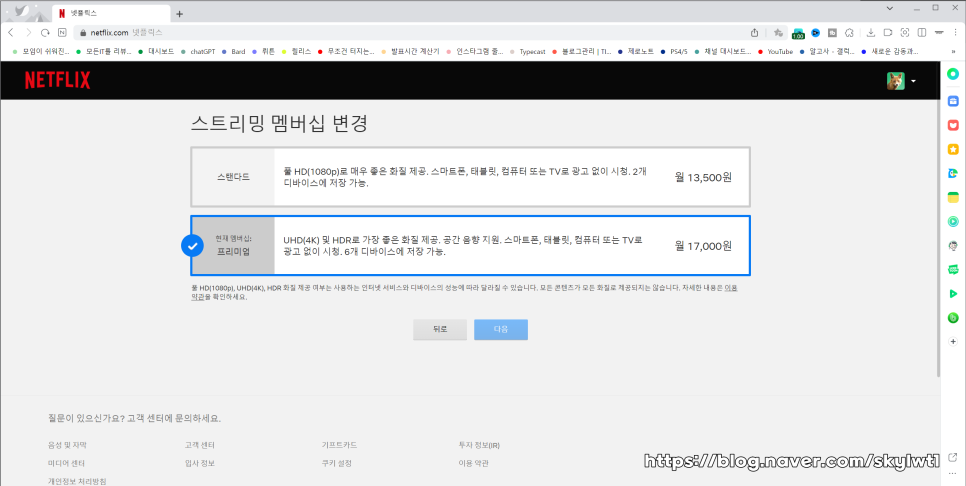Open the 입사 정보 footer link

(199, 463)
